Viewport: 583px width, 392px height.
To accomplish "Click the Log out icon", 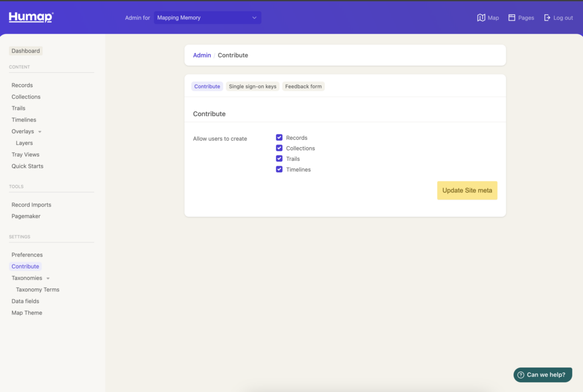I will coord(547,18).
